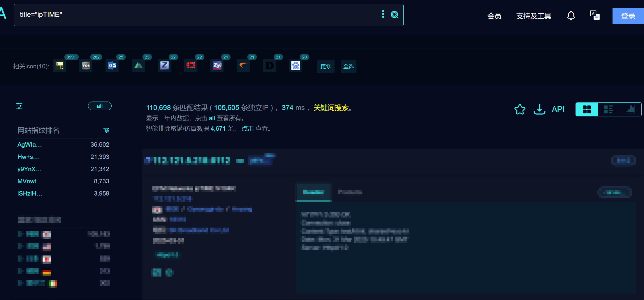The width and height of the screenshot is (644, 300).
Task: Switch to grid card view
Action: pyautogui.click(x=587, y=109)
